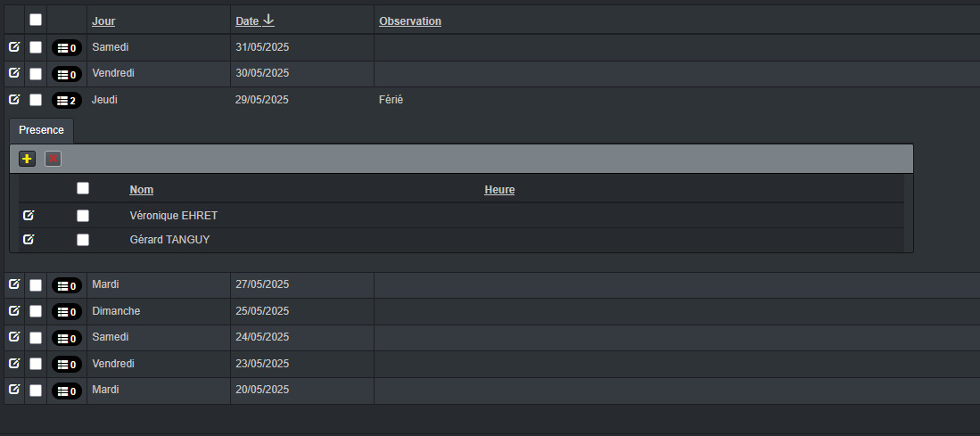Select the Presence tab
Image resolution: width=980 pixels, height=436 pixels.
41,130
